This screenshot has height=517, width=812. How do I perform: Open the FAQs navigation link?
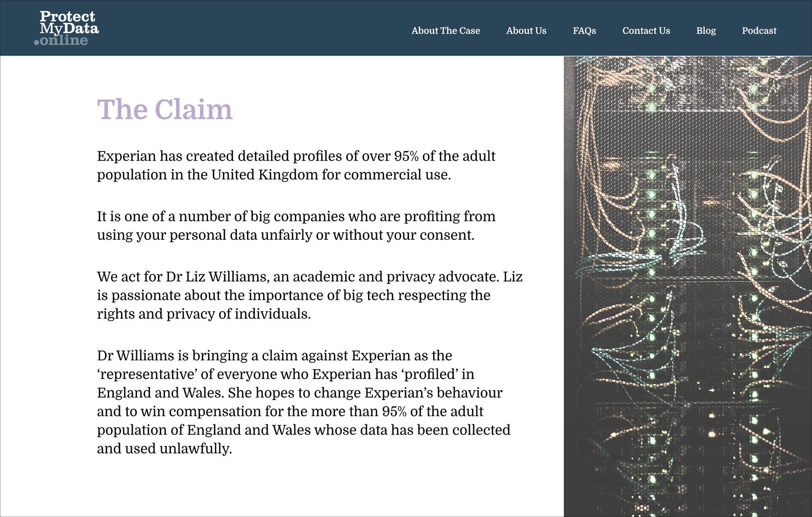pyautogui.click(x=584, y=31)
